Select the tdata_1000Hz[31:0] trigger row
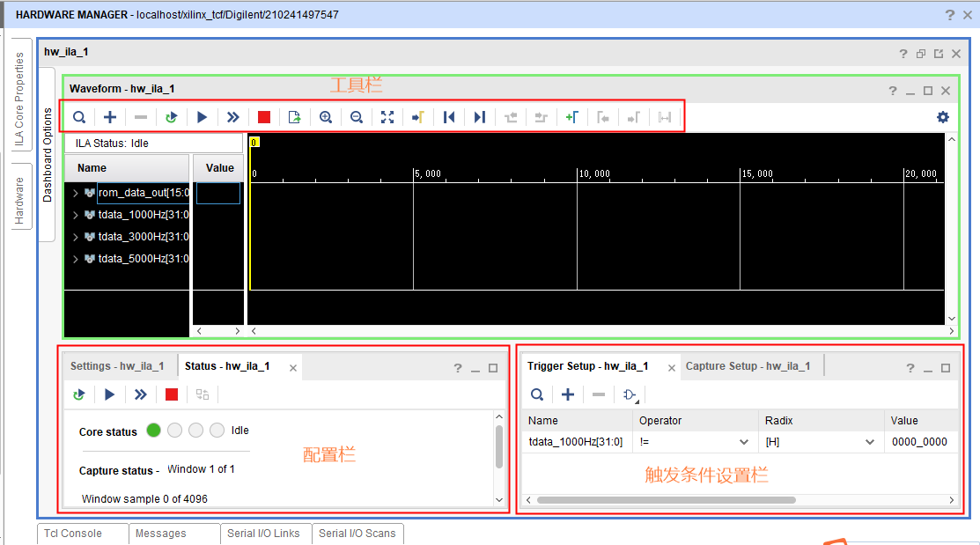The width and height of the screenshot is (980, 545). (576, 442)
